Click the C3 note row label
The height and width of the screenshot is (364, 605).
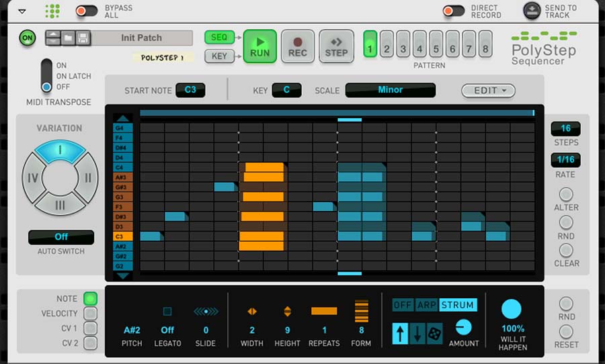[x=123, y=236]
